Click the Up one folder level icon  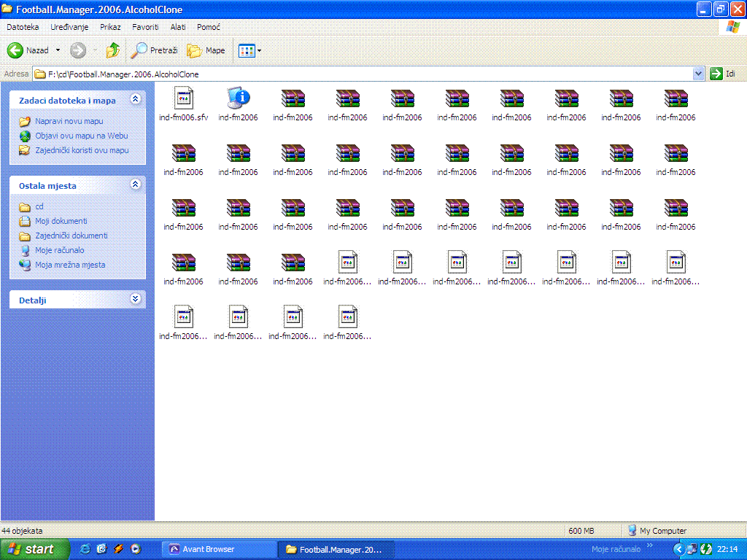(x=112, y=50)
